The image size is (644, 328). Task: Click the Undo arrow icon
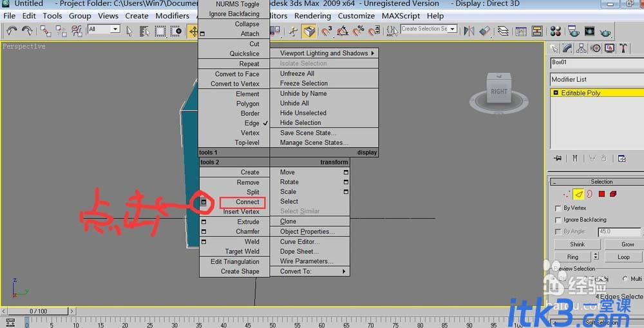click(x=12, y=31)
